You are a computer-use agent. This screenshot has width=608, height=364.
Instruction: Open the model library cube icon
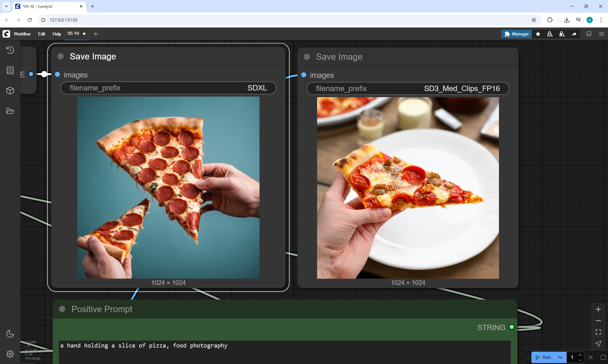pos(10,91)
